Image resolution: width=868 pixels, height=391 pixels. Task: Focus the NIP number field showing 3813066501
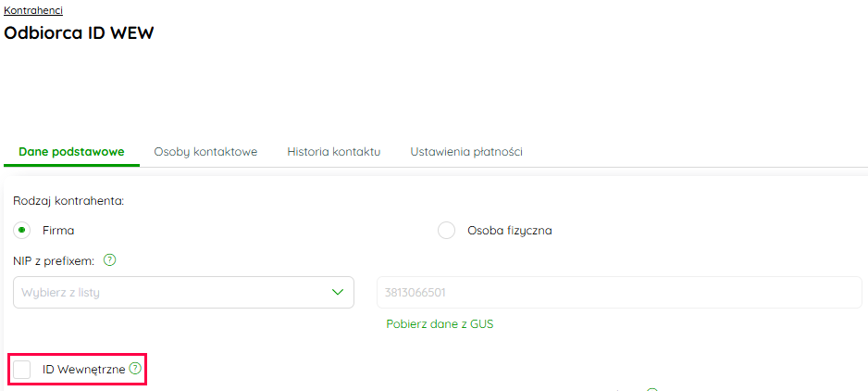click(619, 293)
